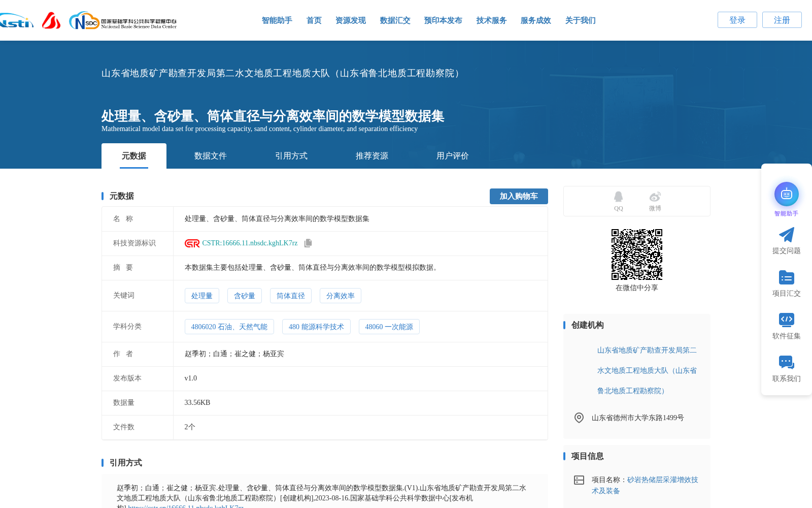Click the institution name in the blue banner
The height and width of the screenshot is (508, 812).
point(282,73)
